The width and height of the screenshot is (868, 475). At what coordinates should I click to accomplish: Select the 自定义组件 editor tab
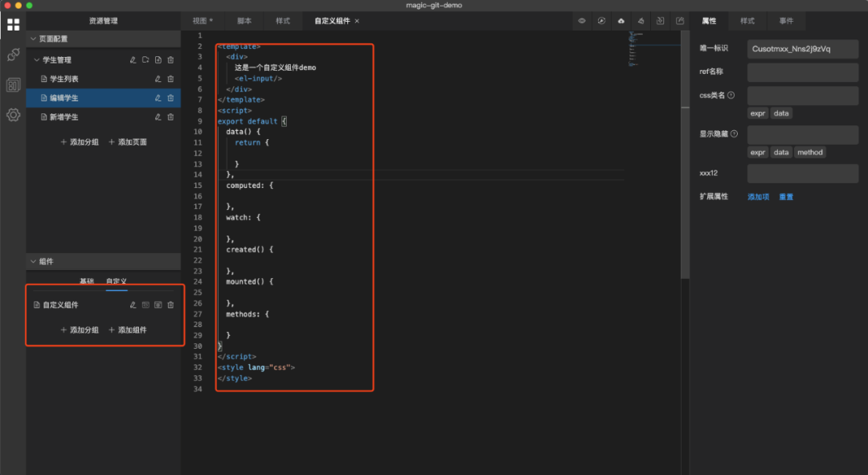point(332,21)
